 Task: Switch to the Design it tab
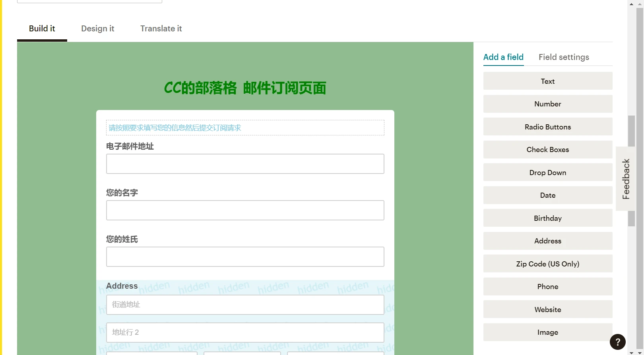point(98,29)
